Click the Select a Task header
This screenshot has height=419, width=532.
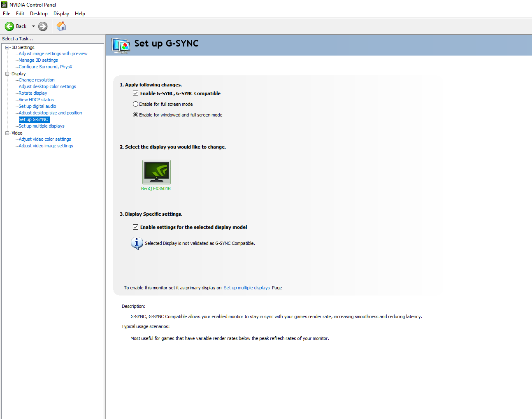pos(17,39)
